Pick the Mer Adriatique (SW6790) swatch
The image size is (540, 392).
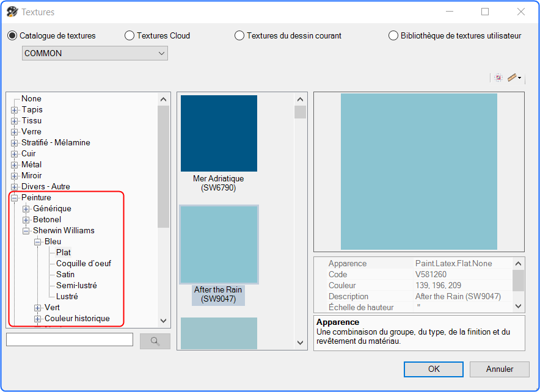pyautogui.click(x=219, y=134)
